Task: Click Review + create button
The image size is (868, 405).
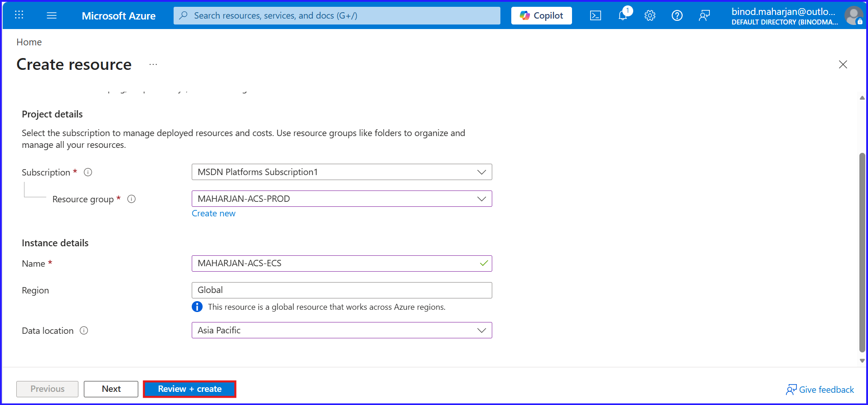Action: pos(189,389)
